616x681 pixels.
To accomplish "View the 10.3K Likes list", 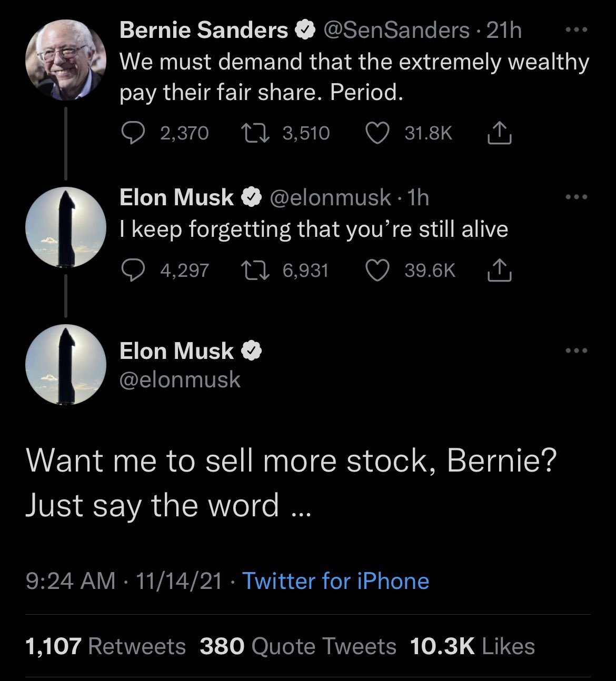I will pyautogui.click(x=472, y=646).
